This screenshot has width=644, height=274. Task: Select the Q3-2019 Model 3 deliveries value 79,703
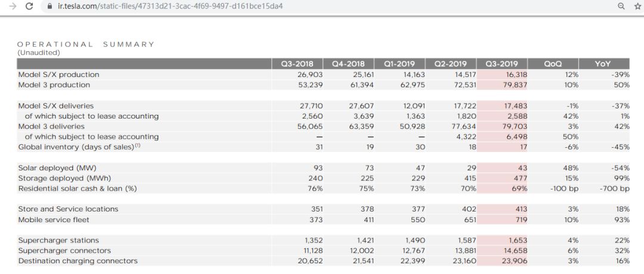click(514, 126)
